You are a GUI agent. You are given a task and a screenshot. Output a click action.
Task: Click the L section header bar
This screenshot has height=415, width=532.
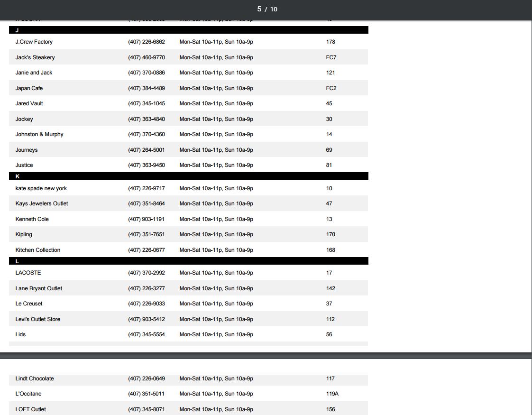[189, 261]
